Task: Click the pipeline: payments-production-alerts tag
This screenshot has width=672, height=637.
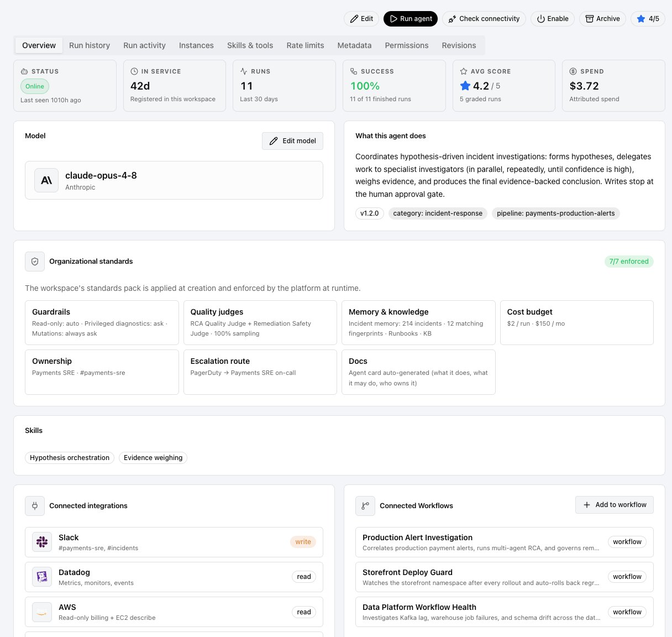Action: coord(556,213)
